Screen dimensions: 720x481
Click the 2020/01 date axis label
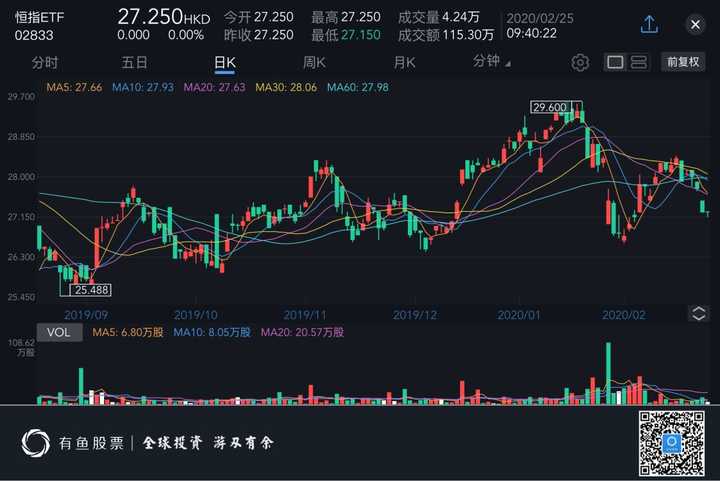click(x=519, y=315)
